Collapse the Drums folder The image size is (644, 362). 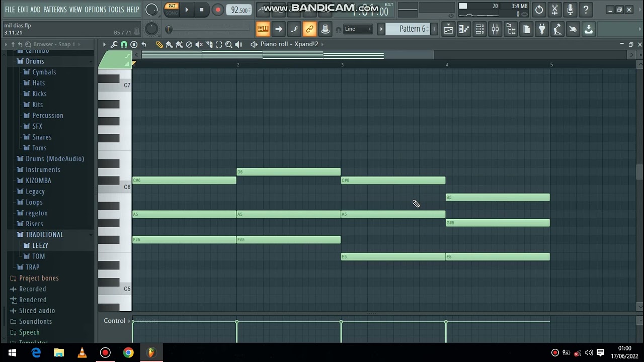(x=35, y=61)
